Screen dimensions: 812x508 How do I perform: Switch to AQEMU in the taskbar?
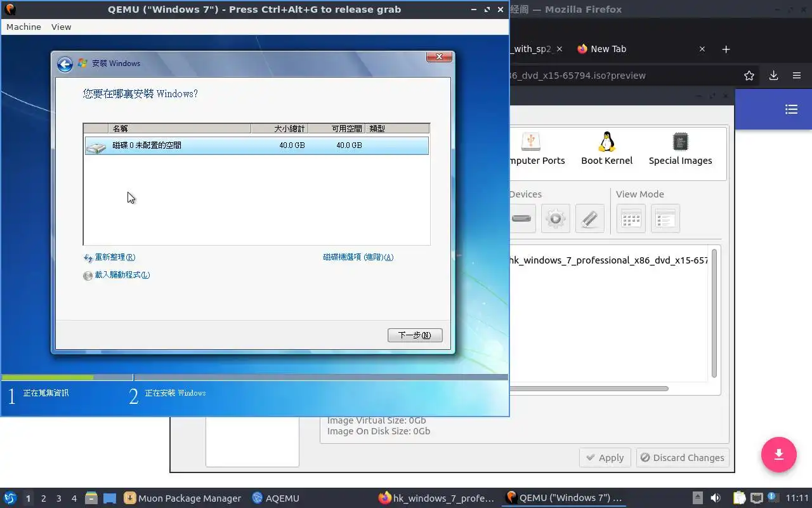[x=275, y=498]
